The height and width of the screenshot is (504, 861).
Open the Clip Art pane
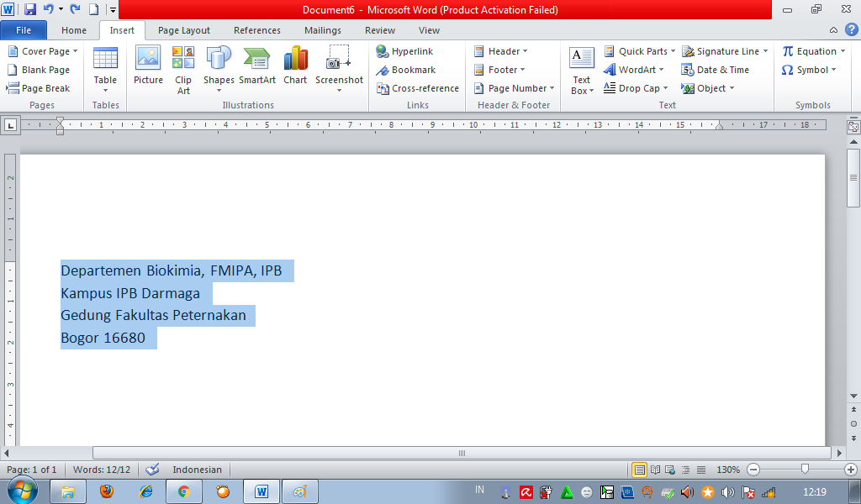click(182, 67)
